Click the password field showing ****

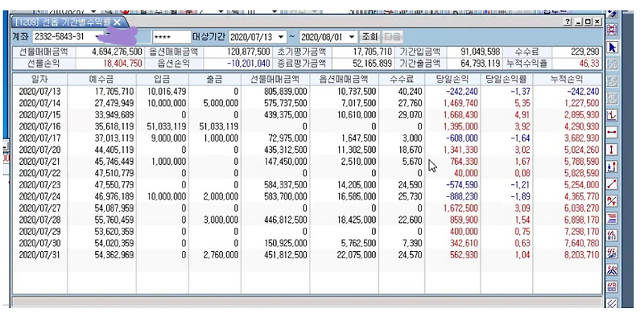coord(171,37)
